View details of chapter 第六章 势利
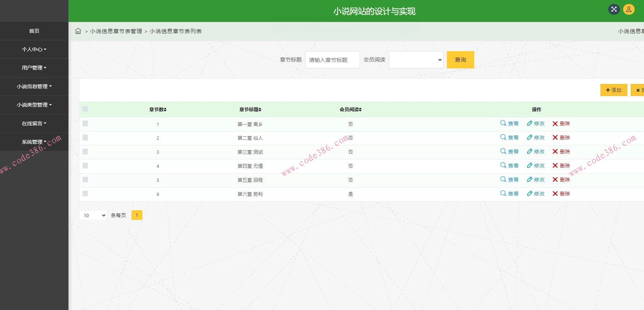The height and width of the screenshot is (310, 644). (x=509, y=194)
